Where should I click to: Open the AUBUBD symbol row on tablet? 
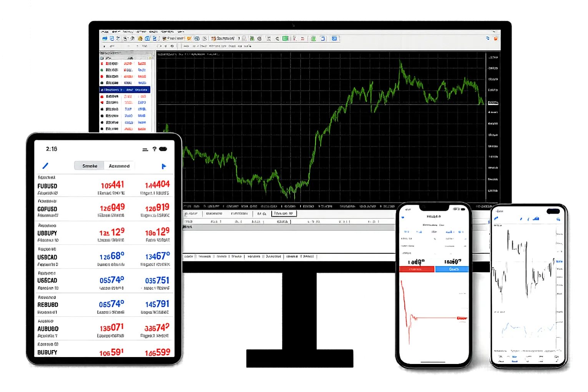pyautogui.click(x=104, y=329)
